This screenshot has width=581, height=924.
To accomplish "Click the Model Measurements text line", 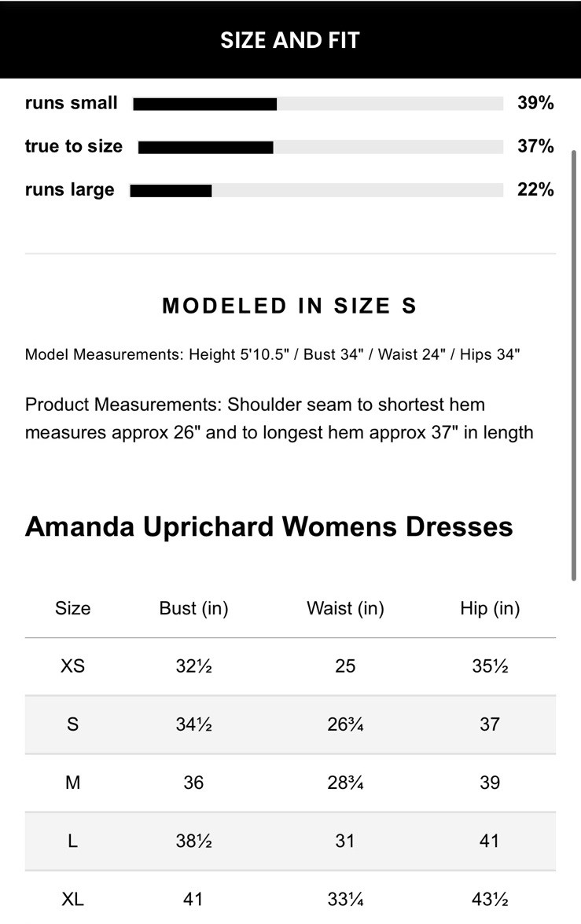I will pos(273,354).
